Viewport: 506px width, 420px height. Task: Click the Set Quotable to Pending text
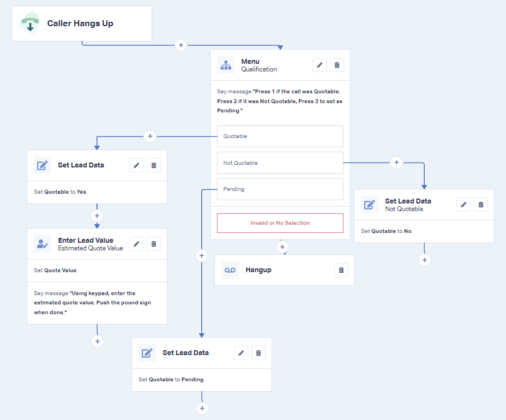click(x=172, y=380)
